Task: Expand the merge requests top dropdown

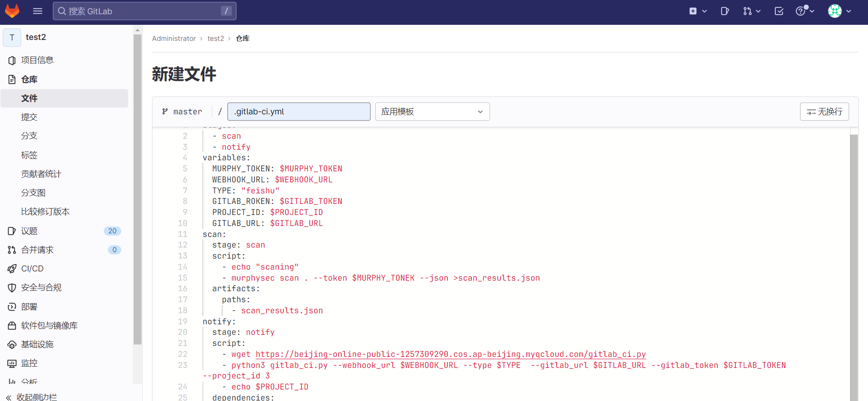Action: (x=752, y=11)
